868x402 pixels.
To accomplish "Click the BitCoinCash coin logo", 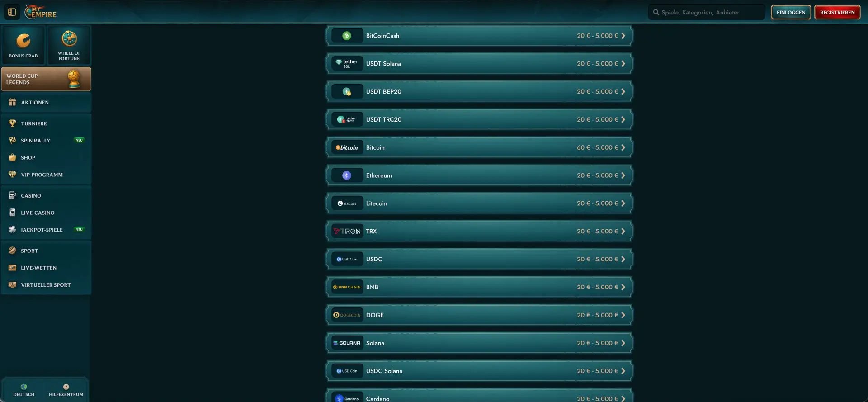I will click(x=347, y=36).
